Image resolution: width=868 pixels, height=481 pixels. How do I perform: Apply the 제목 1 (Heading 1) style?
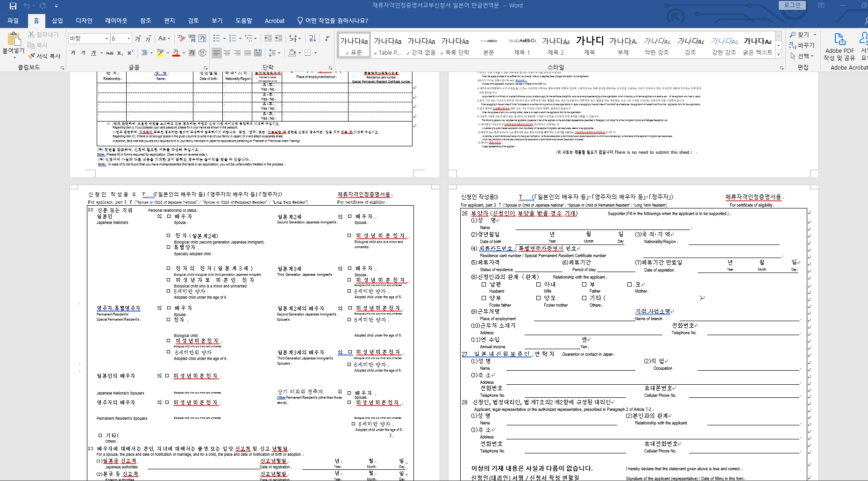coord(522,45)
